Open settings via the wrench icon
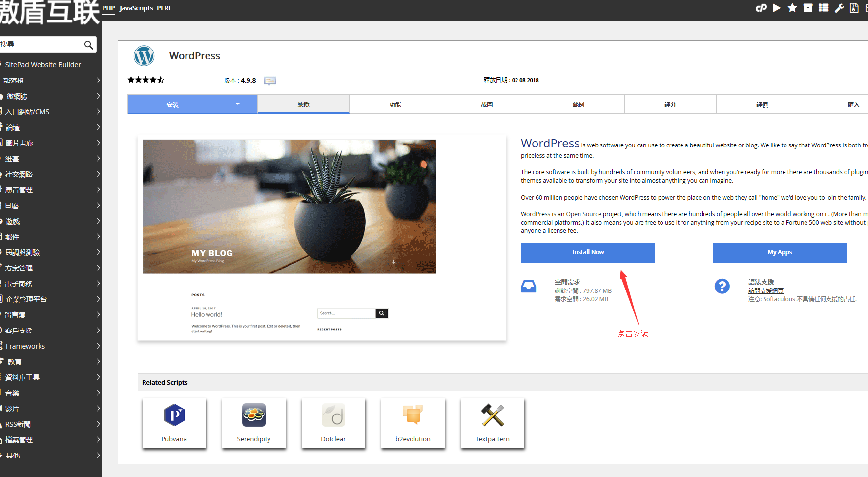Screen dimensions: 868x477 839,8
